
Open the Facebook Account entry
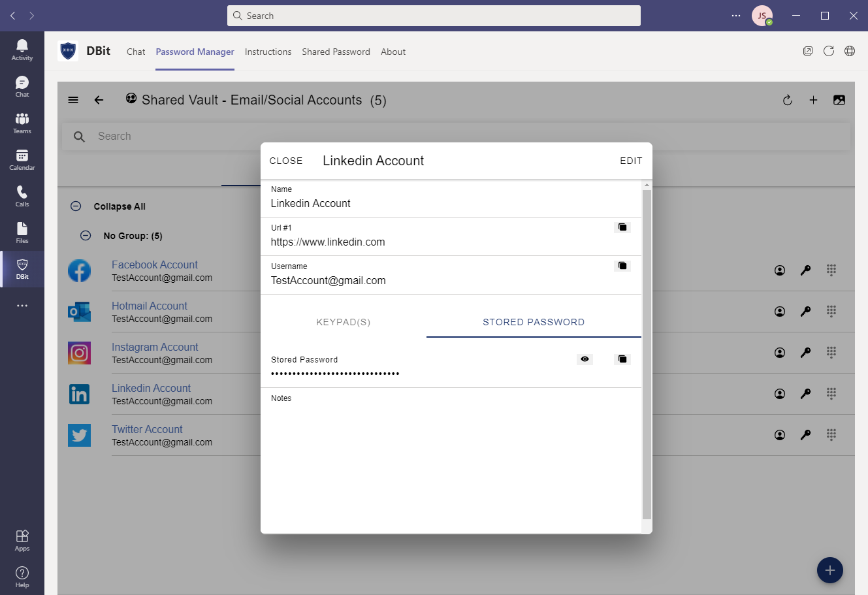[x=155, y=265]
